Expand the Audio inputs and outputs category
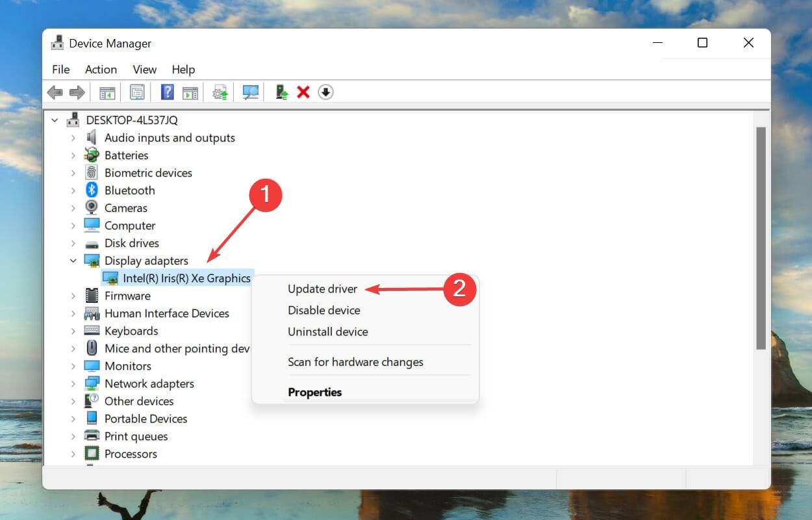812x520 pixels. pyautogui.click(x=73, y=138)
